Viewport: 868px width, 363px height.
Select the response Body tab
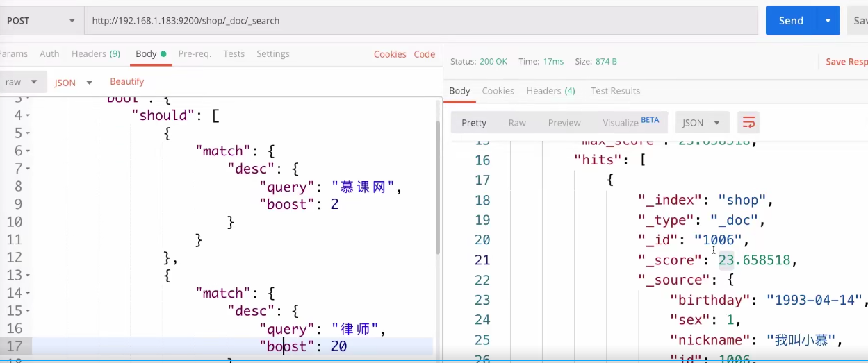(x=459, y=91)
